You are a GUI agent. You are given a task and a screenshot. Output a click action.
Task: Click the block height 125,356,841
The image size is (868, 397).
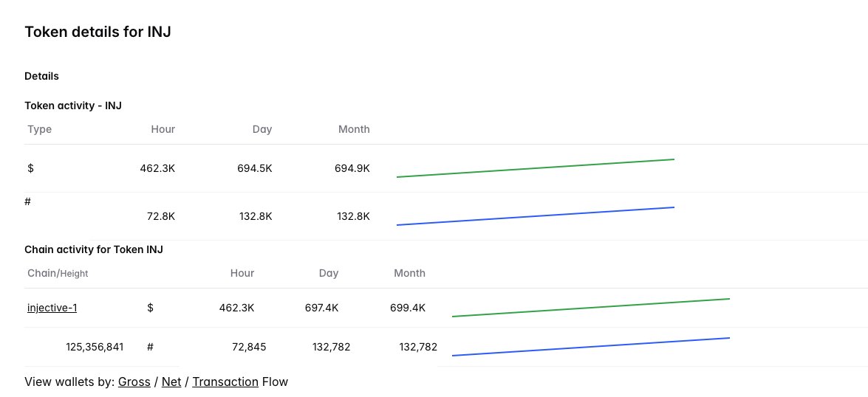(x=95, y=348)
